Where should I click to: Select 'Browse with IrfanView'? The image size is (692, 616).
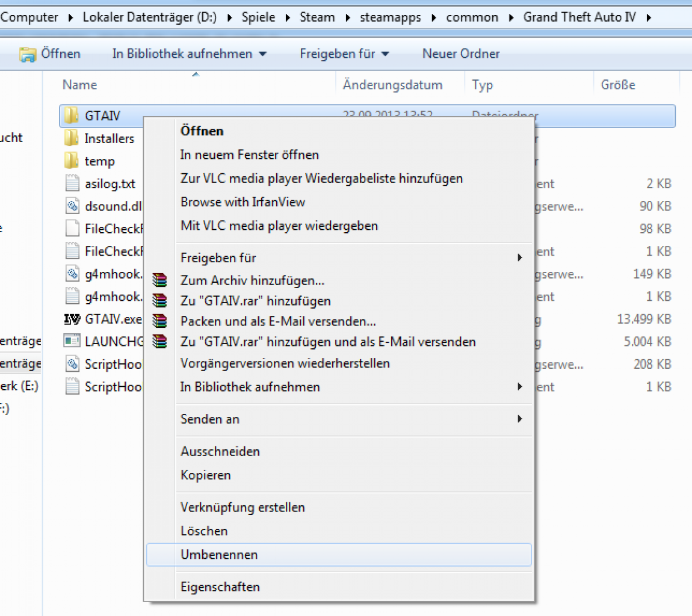pos(339,202)
